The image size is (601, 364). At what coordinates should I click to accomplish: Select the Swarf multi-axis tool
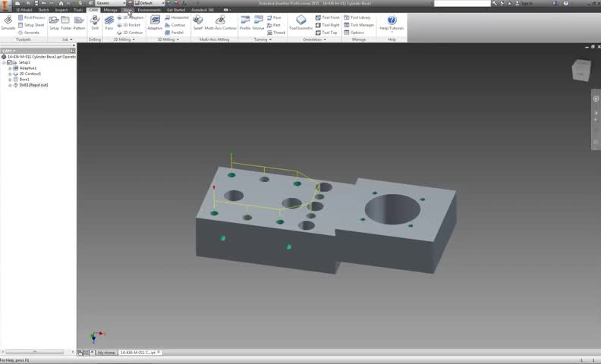pyautogui.click(x=198, y=23)
